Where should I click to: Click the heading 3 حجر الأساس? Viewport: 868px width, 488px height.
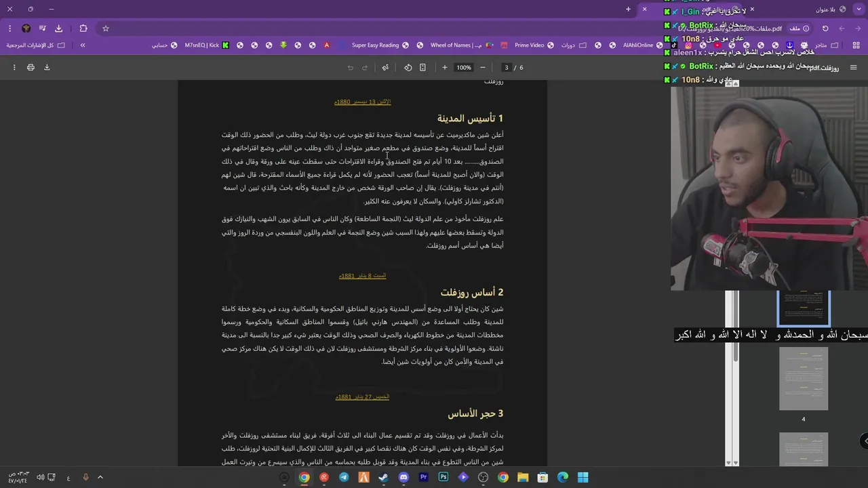tap(475, 413)
